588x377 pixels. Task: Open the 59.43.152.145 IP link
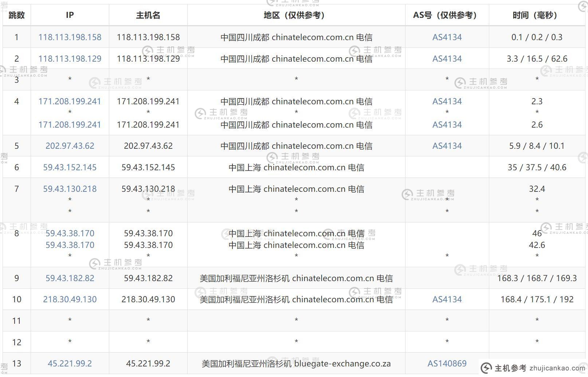click(70, 167)
